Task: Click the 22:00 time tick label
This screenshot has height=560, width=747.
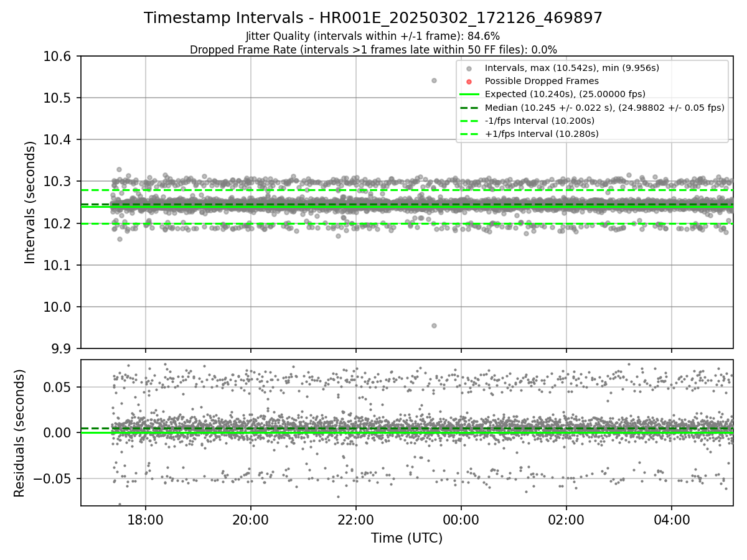Action: [x=356, y=520]
